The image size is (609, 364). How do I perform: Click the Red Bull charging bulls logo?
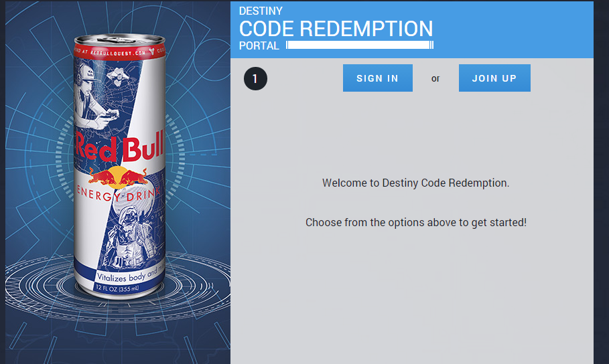[118, 177]
